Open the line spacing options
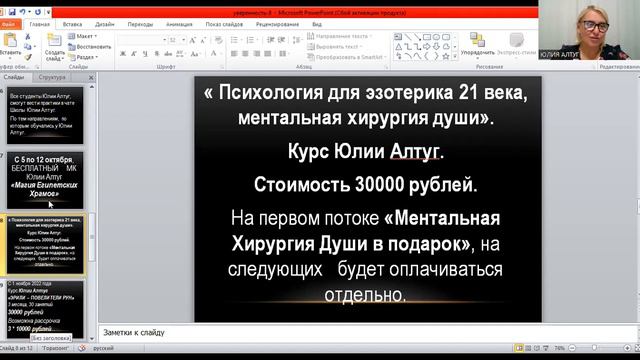This screenshot has width=640, height=360. [298, 40]
